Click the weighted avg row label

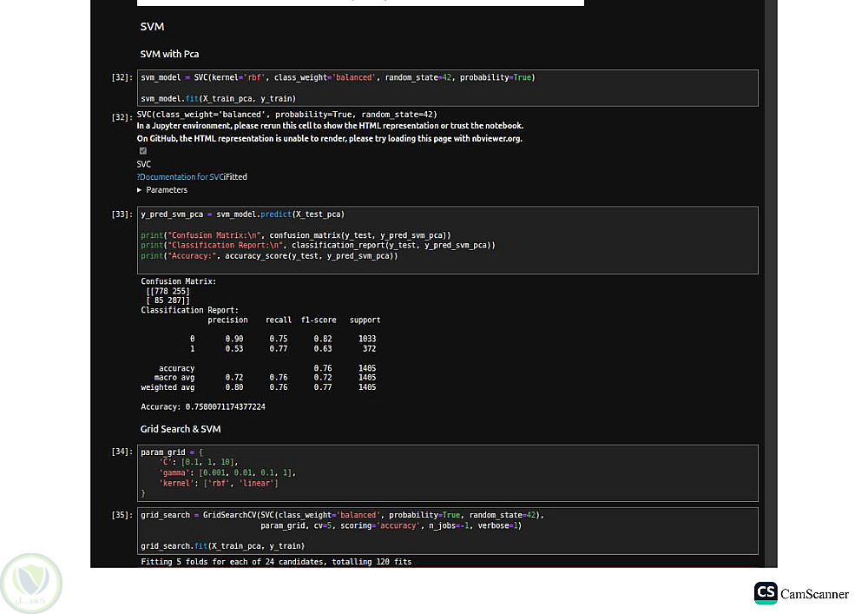168,387
